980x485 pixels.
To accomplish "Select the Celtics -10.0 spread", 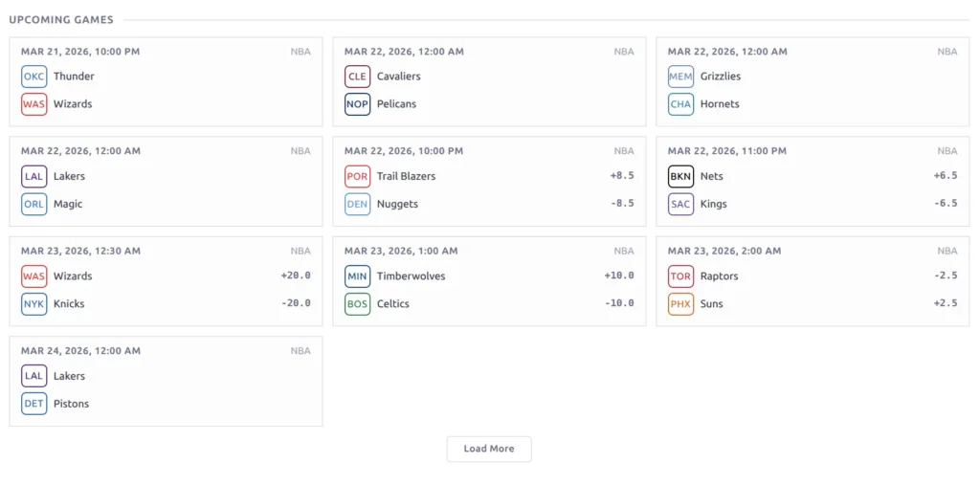I will click(619, 304).
